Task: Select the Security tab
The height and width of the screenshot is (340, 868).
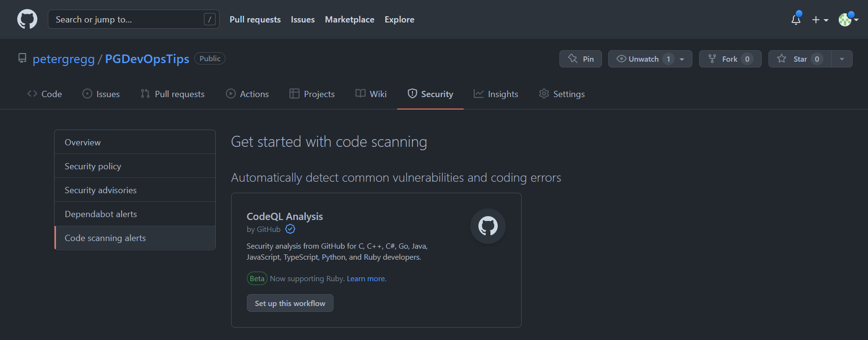Action: point(430,94)
